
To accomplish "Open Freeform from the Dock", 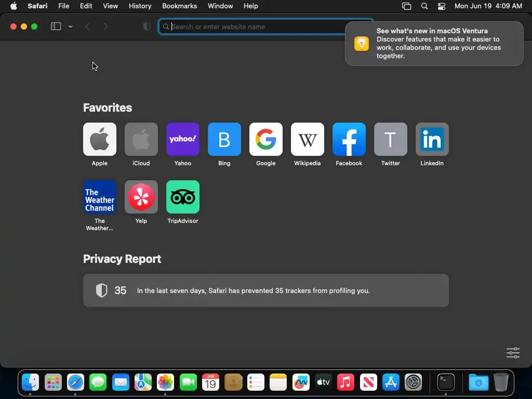I will [301, 382].
